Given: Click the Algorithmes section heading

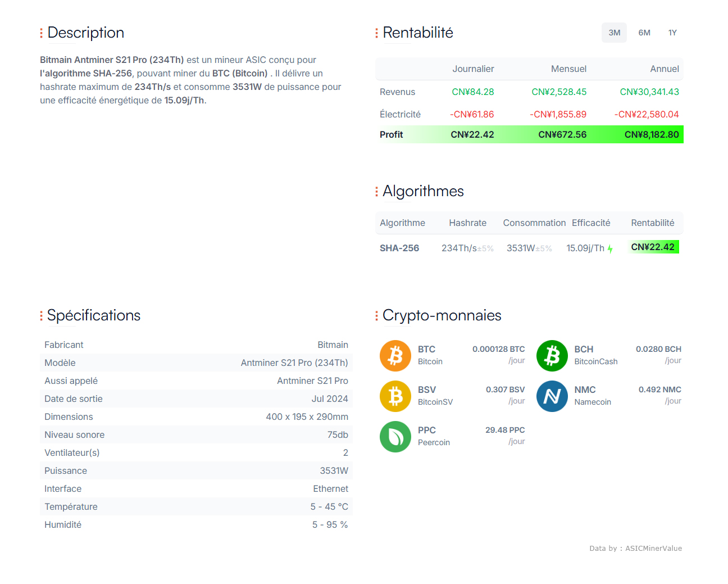Looking at the screenshot, I should 423,191.
